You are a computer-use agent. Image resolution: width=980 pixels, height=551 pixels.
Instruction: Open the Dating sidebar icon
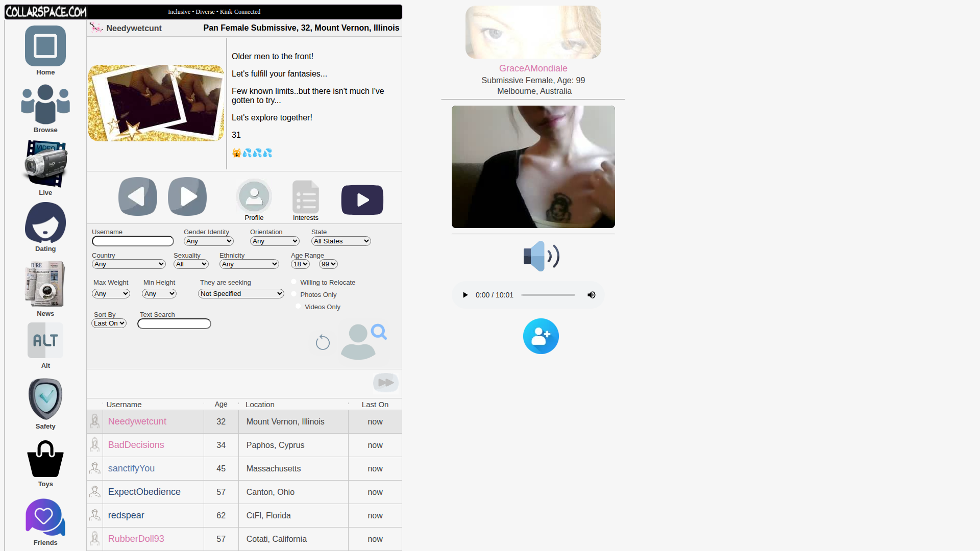point(45,222)
